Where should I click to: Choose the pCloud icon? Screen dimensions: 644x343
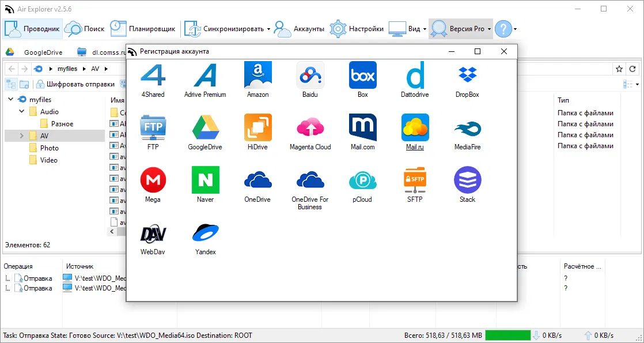click(x=363, y=180)
